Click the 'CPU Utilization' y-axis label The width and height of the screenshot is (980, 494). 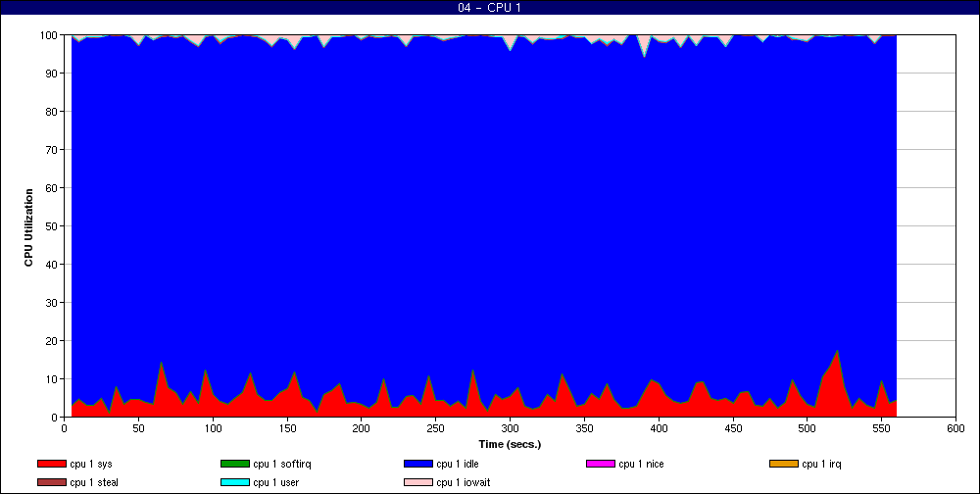pos(28,227)
